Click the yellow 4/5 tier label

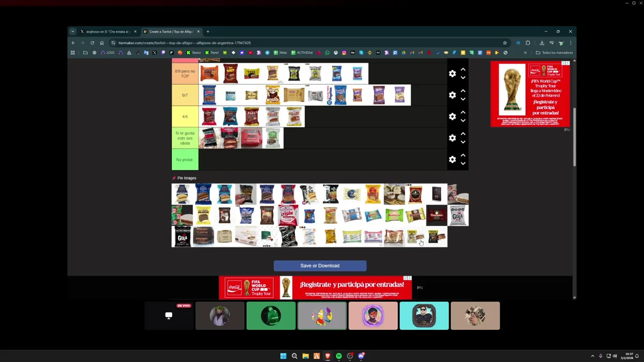185,117
